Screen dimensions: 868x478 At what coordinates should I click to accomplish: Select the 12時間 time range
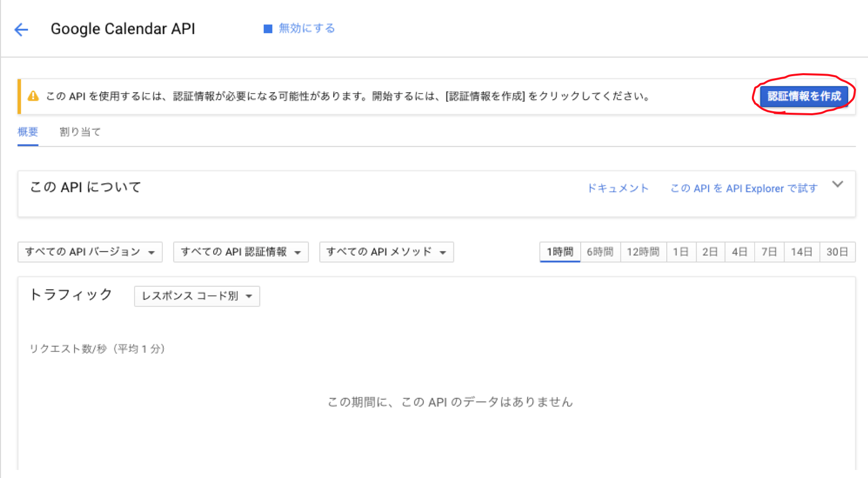tap(643, 252)
